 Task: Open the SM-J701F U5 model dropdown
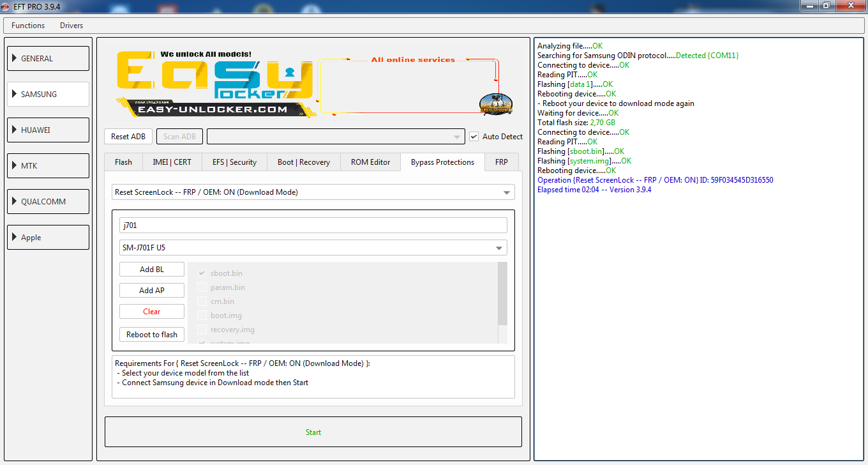tap(313, 247)
